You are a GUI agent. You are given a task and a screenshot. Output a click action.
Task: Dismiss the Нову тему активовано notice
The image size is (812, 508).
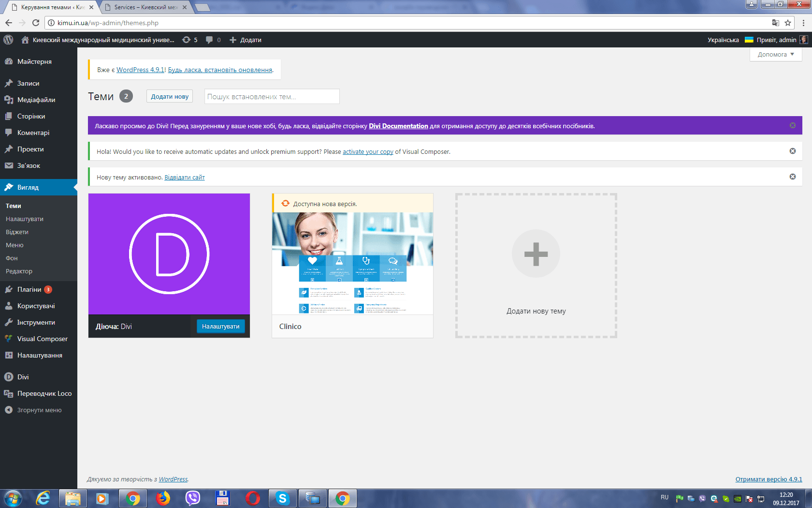tap(793, 177)
